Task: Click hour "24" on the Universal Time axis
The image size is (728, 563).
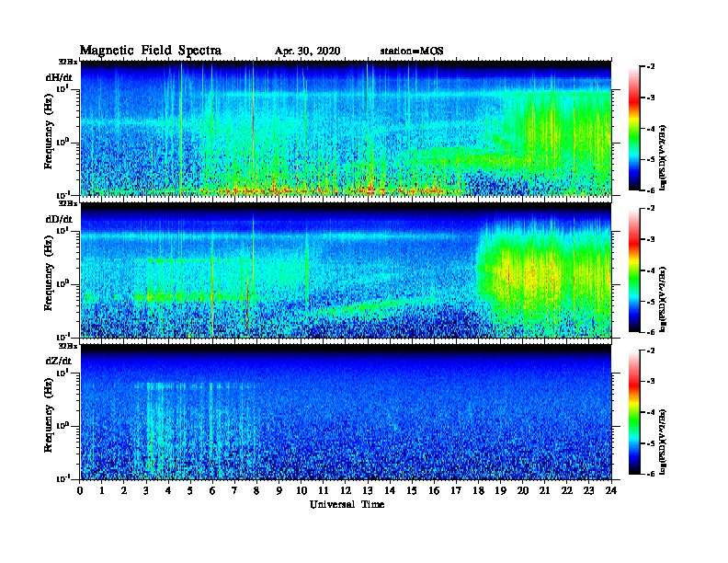Action: [611, 490]
